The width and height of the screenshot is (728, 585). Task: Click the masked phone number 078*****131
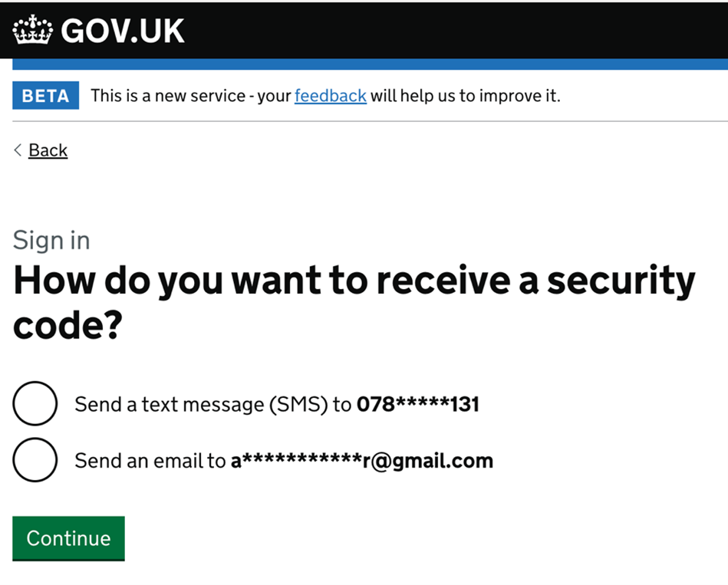point(418,404)
